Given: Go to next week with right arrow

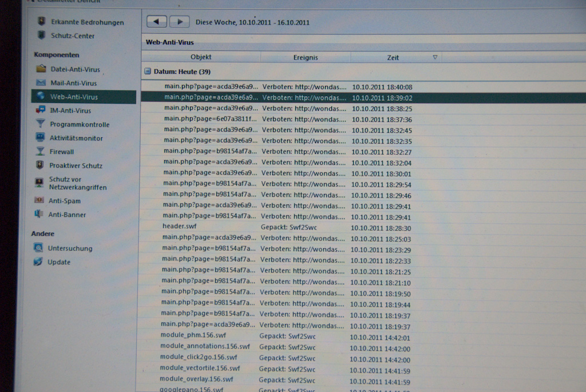Looking at the screenshot, I should (179, 22).
